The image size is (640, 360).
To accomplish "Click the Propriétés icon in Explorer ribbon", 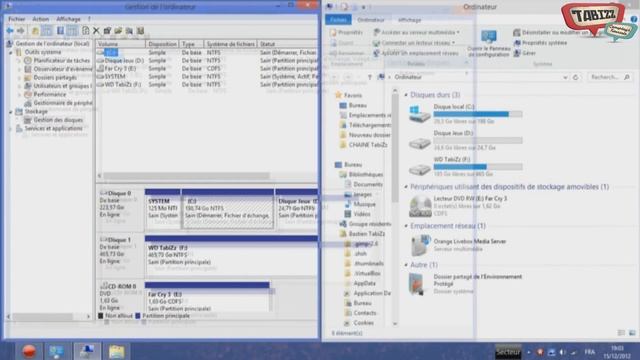I will [x=333, y=32].
